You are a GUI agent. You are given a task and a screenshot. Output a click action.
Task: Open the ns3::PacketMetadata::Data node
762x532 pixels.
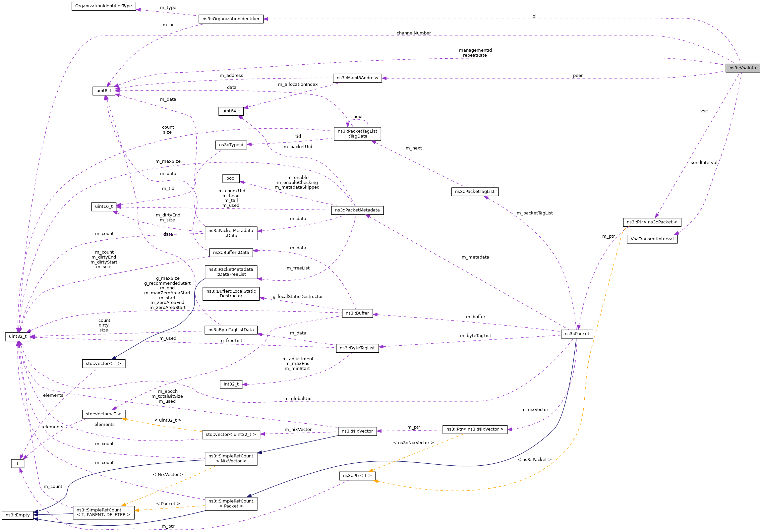click(231, 233)
